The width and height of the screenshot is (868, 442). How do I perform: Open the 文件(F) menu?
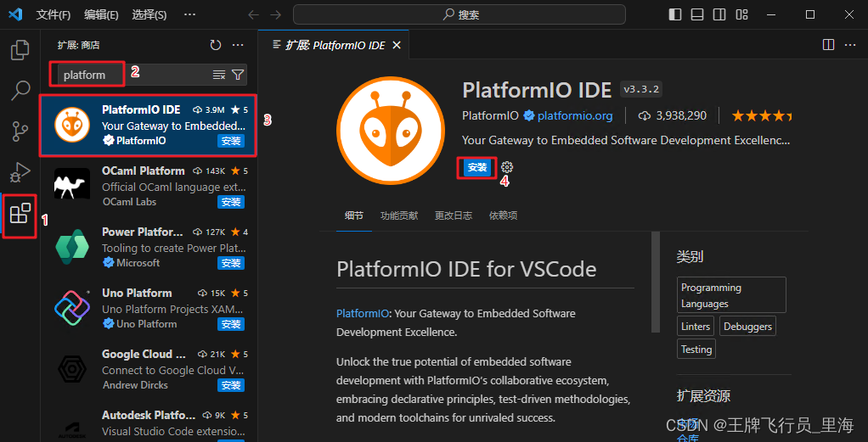54,15
